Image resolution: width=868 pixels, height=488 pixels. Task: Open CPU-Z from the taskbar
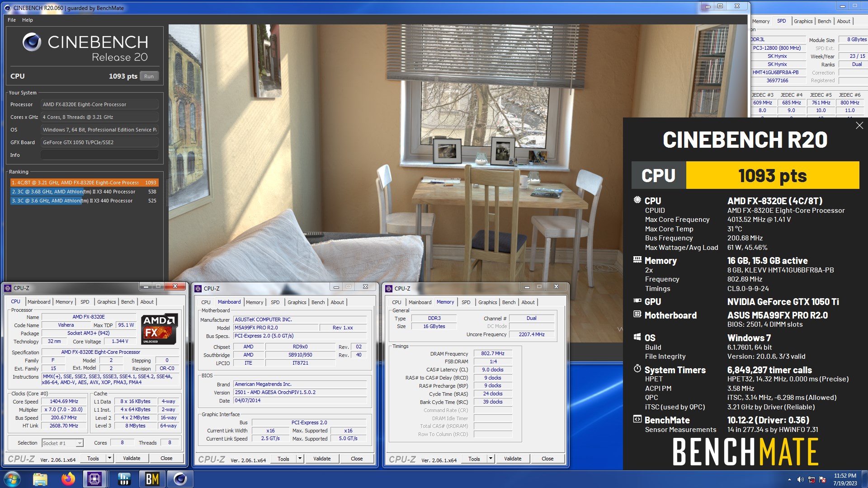(95, 479)
